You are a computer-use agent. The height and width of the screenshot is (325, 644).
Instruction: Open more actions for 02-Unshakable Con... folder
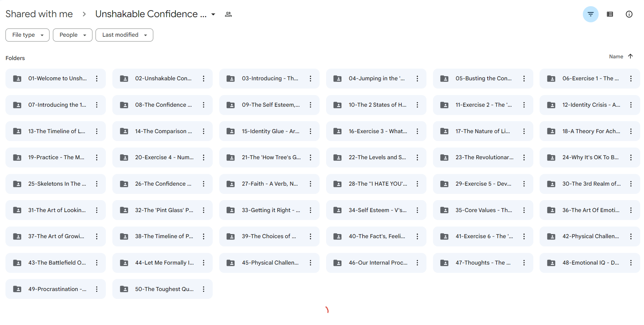pos(204,79)
